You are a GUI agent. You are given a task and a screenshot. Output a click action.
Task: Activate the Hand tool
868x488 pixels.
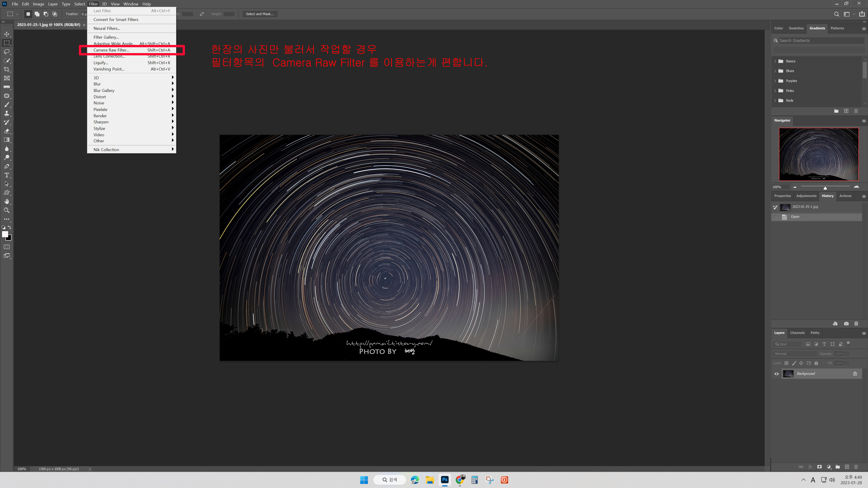(x=7, y=201)
